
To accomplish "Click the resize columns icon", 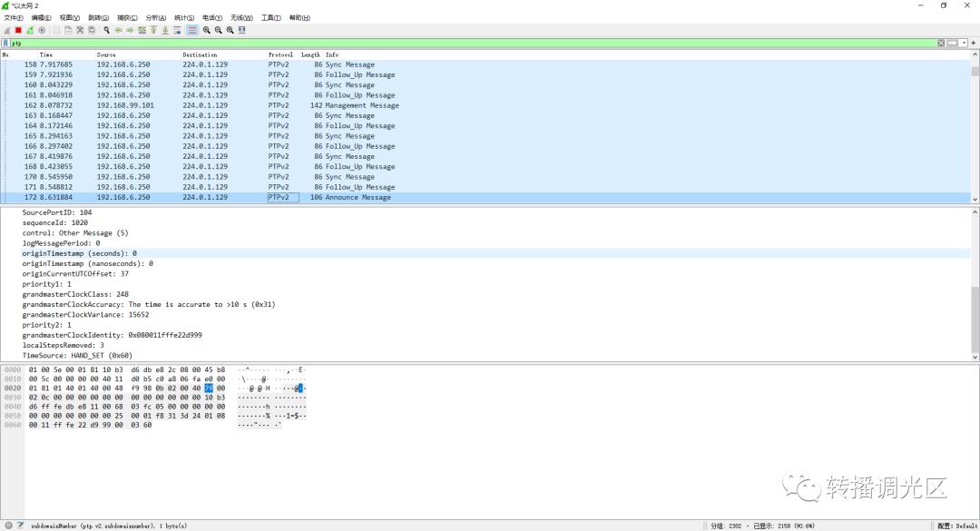I will point(241,30).
